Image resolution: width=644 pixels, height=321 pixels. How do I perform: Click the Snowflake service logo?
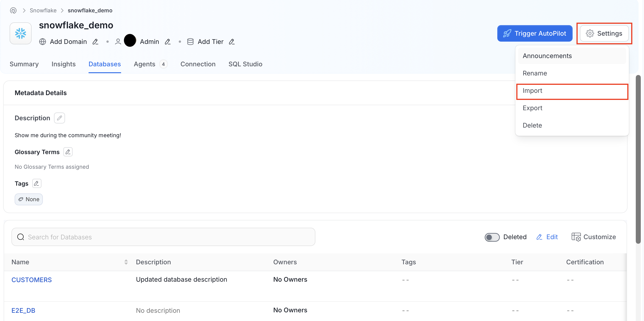coord(21,33)
